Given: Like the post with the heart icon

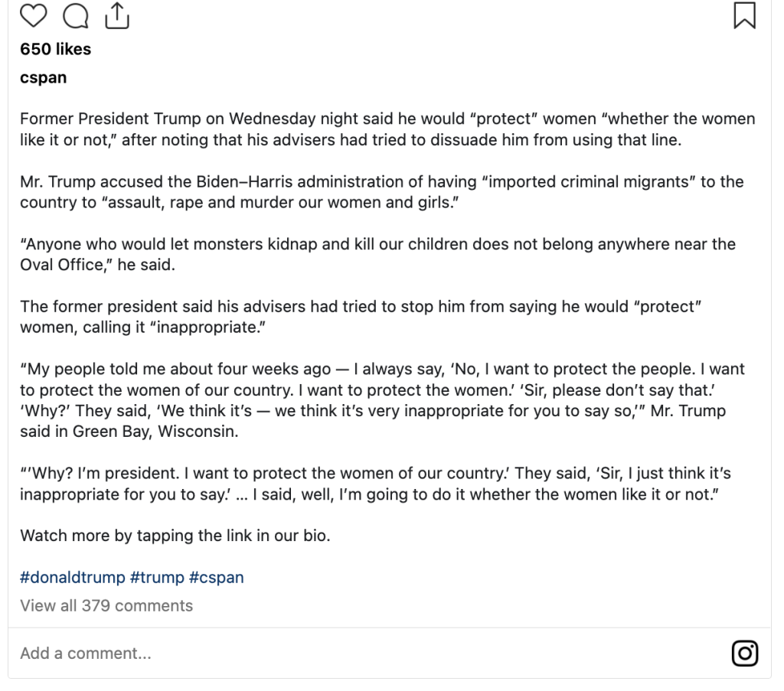Looking at the screenshot, I should tap(34, 15).
